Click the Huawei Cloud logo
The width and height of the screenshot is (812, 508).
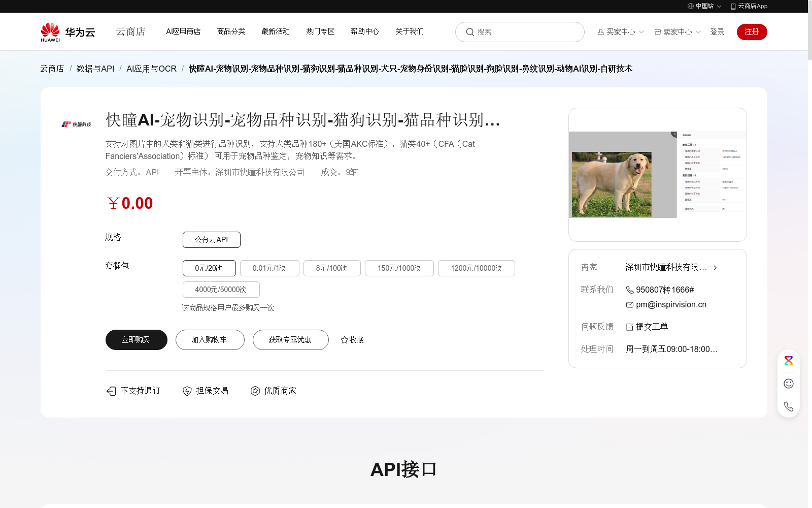click(68, 32)
